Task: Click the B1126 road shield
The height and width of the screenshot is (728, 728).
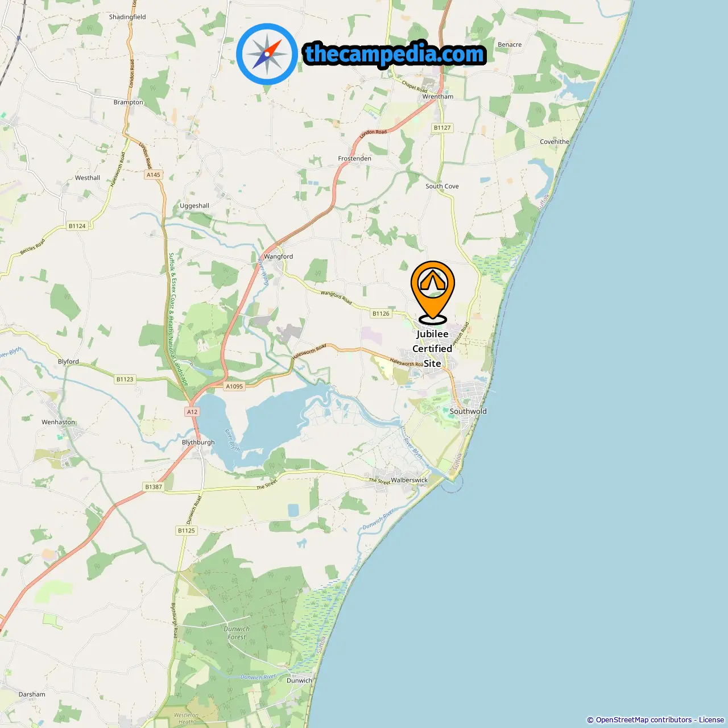Action: (381, 313)
